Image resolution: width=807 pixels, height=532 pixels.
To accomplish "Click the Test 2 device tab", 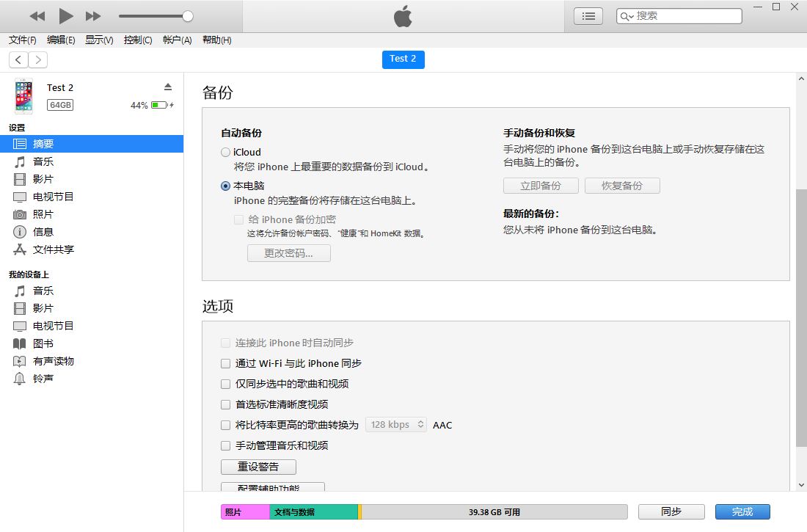I will point(403,59).
